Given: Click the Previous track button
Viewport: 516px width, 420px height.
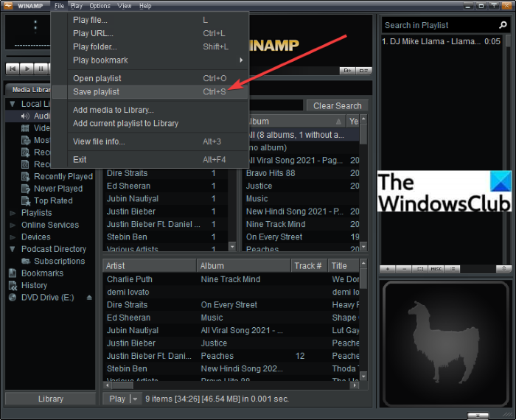Looking at the screenshot, I should tap(13, 69).
